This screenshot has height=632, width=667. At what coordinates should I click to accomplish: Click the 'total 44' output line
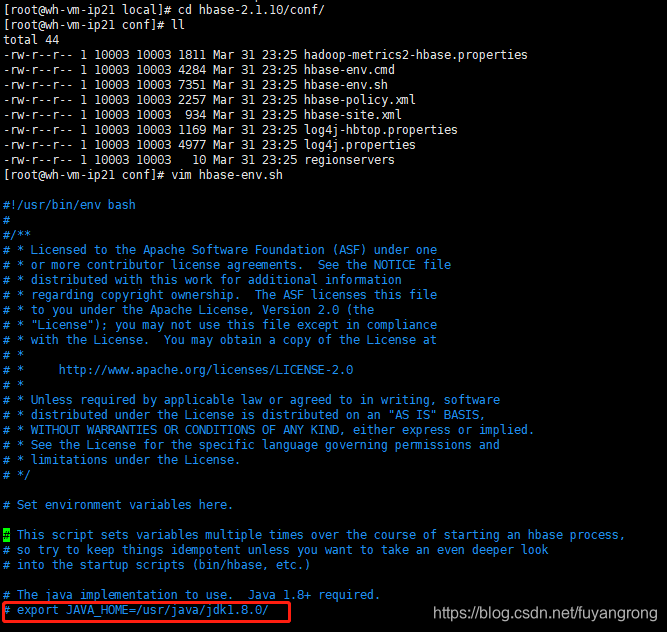[31, 40]
